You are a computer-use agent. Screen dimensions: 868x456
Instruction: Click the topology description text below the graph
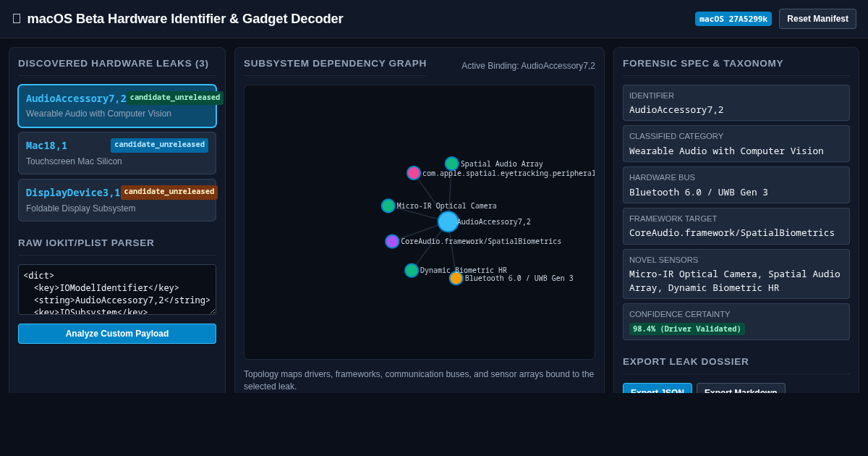coord(419,380)
